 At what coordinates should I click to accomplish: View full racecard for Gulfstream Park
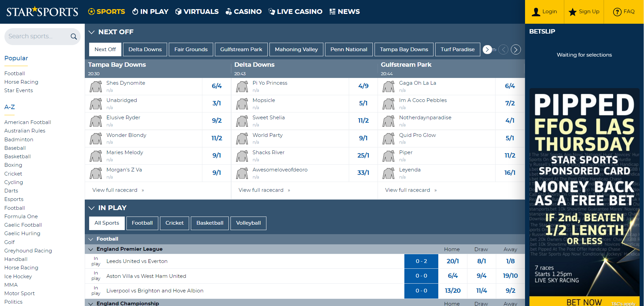411,190
